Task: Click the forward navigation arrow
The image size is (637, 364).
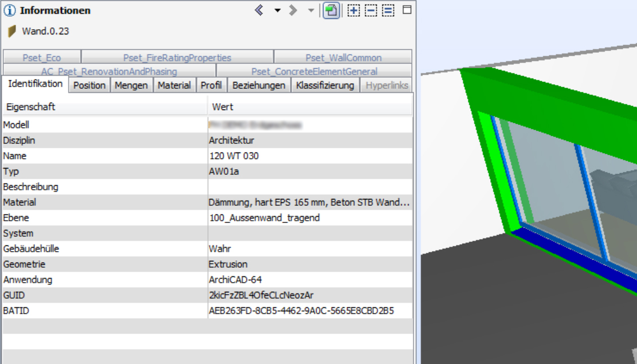Action: (x=294, y=10)
